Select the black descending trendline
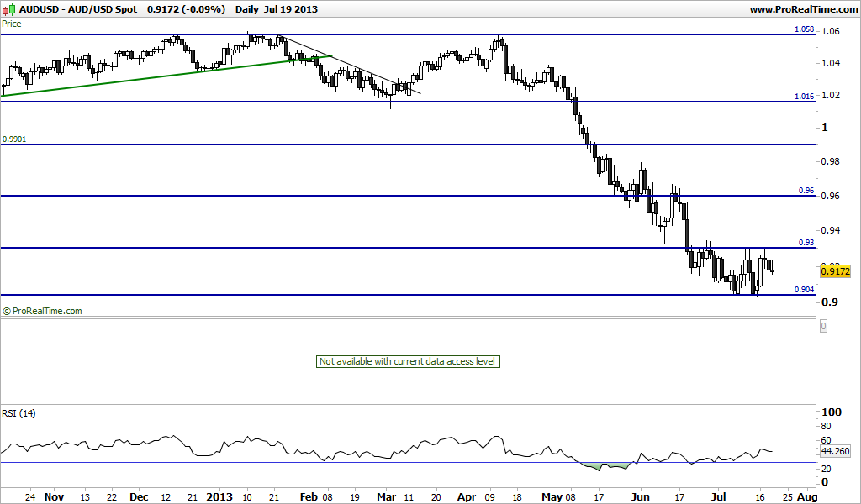Screen dimensions: 861x504 point(350,66)
